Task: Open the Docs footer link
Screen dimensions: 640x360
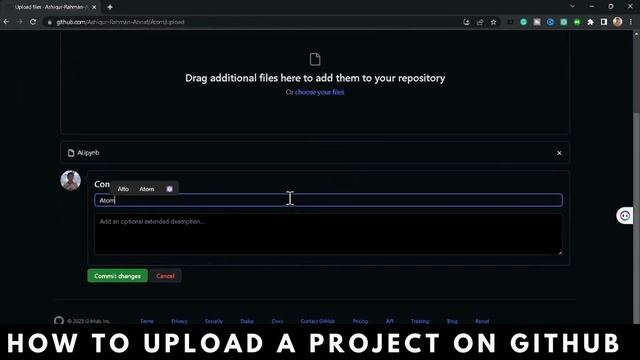Action: coord(277,321)
